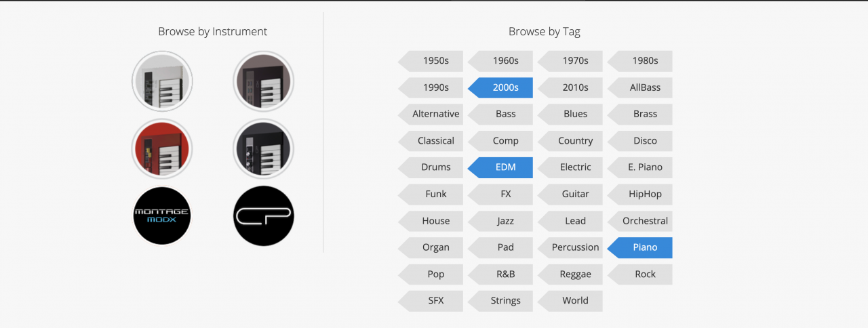The image size is (868, 328).
Task: Browse the R&B tag
Action: pyautogui.click(x=505, y=274)
